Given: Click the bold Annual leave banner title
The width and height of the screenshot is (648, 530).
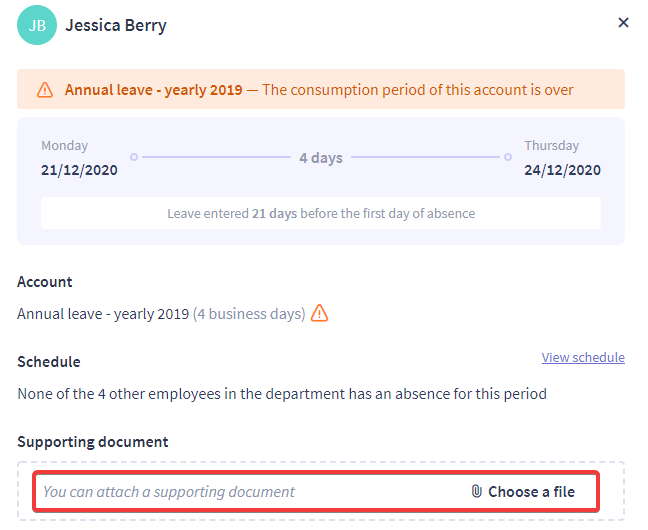Looking at the screenshot, I should pos(153,90).
